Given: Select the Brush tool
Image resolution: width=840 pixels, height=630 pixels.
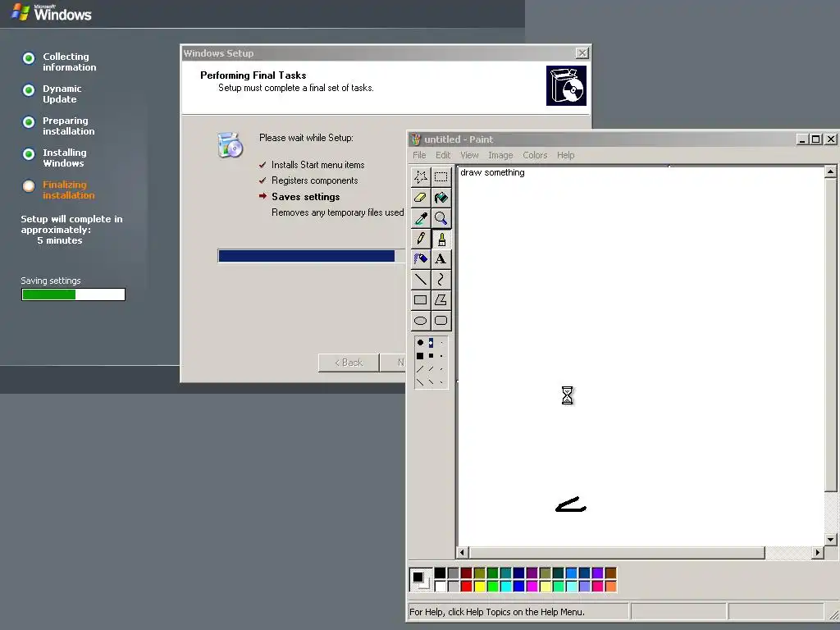Looking at the screenshot, I should [x=441, y=239].
